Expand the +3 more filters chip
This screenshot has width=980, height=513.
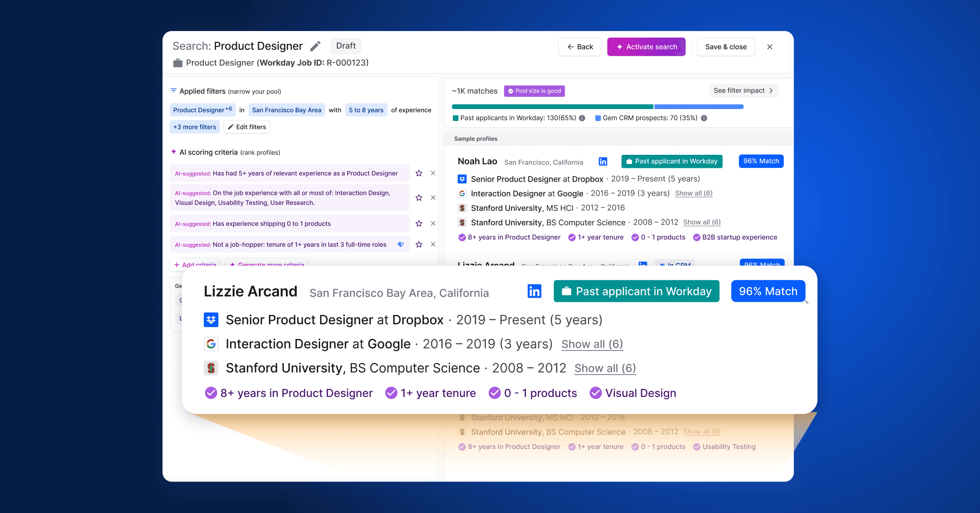(194, 127)
